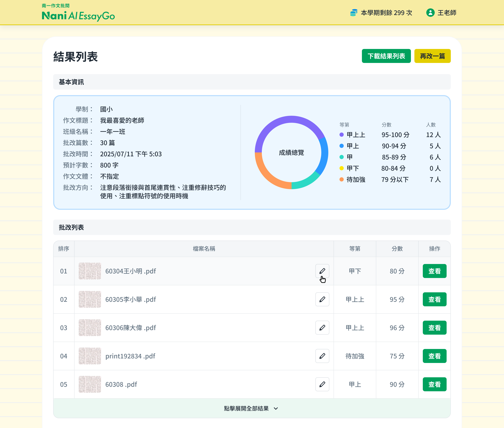504x428 pixels.
Task: Click the orange 待加強 legend dot
Action: (x=341, y=179)
